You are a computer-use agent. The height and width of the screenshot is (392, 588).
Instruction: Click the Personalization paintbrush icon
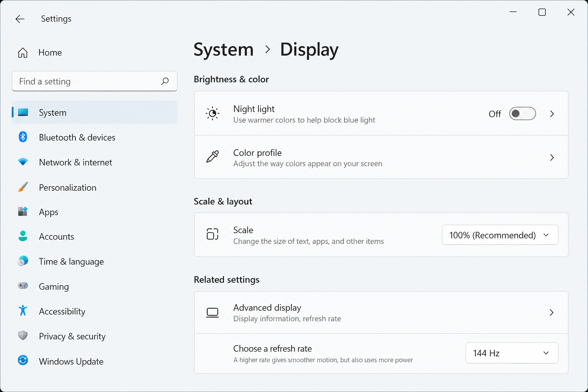point(23,187)
